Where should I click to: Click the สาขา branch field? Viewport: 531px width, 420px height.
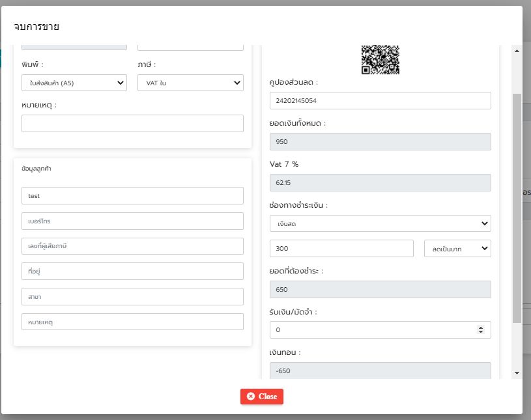tap(132, 296)
